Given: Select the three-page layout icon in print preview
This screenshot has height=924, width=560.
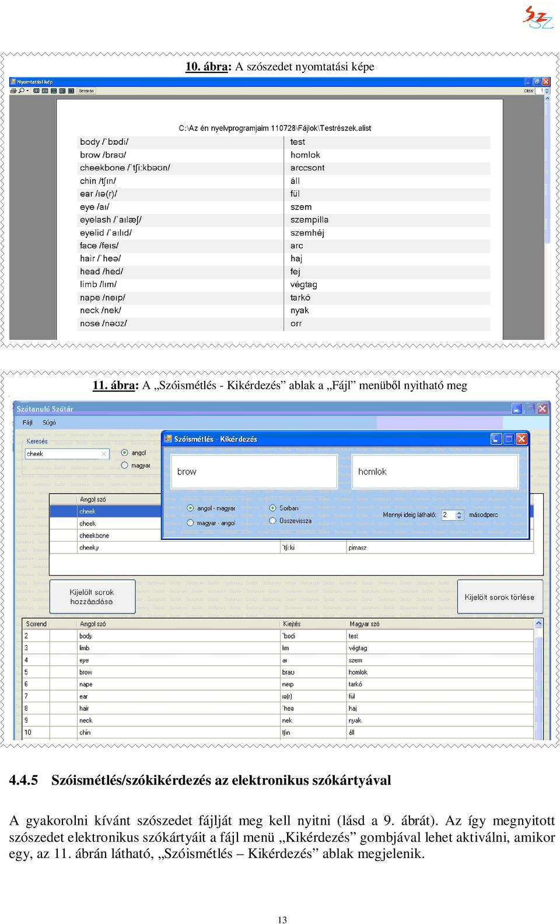Looking at the screenshot, I should (54, 90).
